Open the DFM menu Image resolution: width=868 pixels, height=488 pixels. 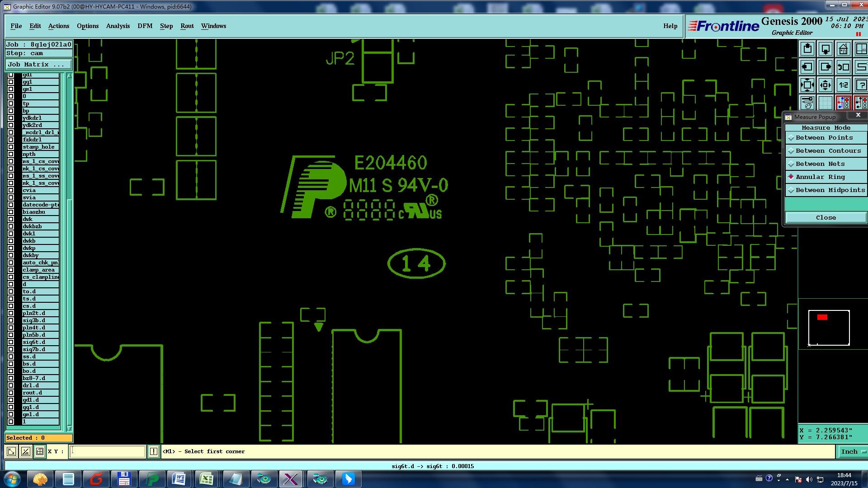(145, 26)
